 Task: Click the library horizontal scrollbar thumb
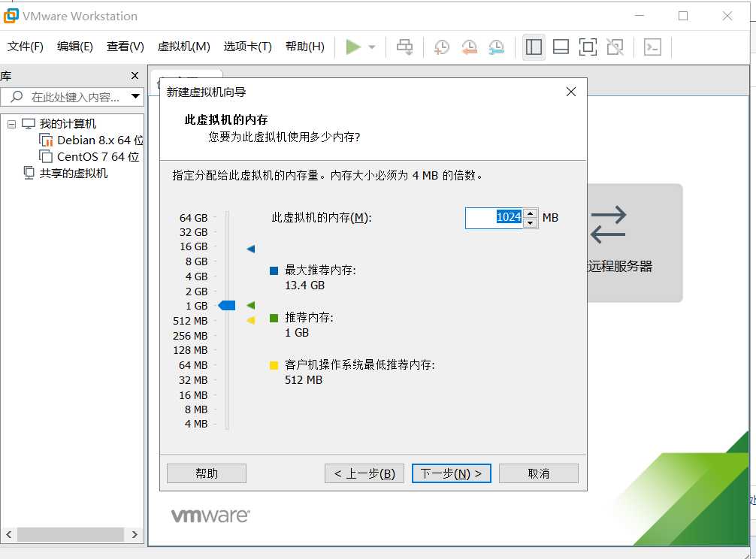click(71, 534)
